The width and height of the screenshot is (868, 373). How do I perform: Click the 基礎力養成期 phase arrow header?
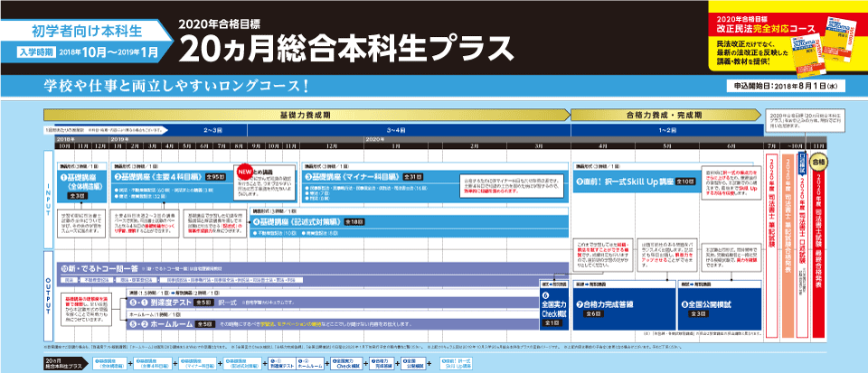click(307, 117)
